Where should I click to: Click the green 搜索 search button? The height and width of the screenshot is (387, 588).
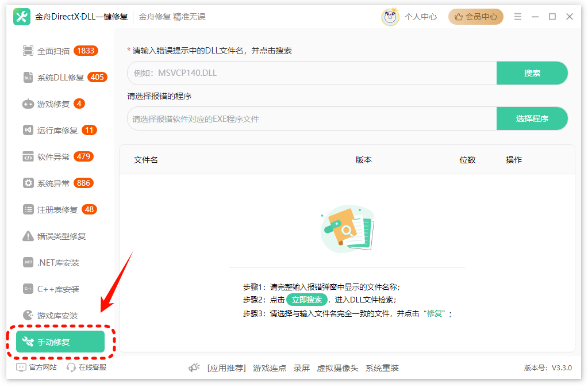532,73
